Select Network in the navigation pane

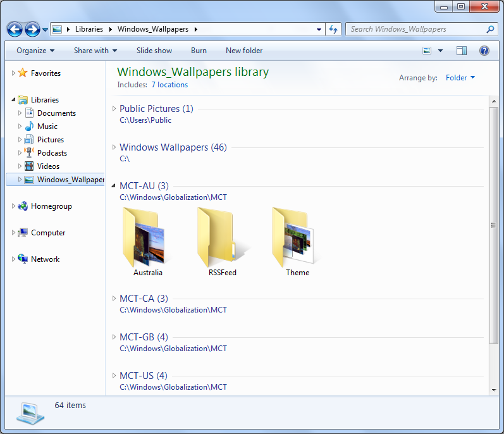46,259
